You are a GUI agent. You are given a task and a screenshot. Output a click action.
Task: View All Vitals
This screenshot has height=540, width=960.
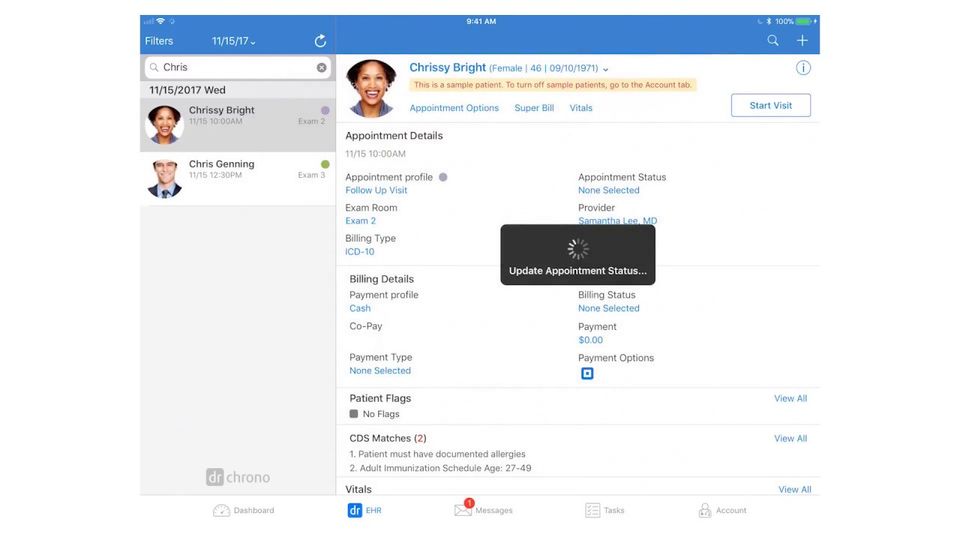point(795,490)
